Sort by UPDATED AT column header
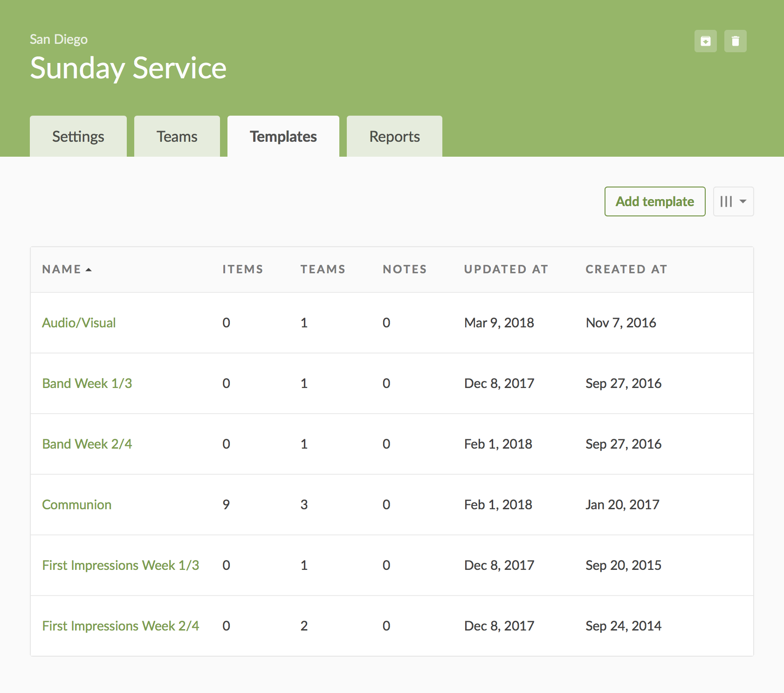Image resolution: width=784 pixels, height=693 pixels. tap(506, 269)
